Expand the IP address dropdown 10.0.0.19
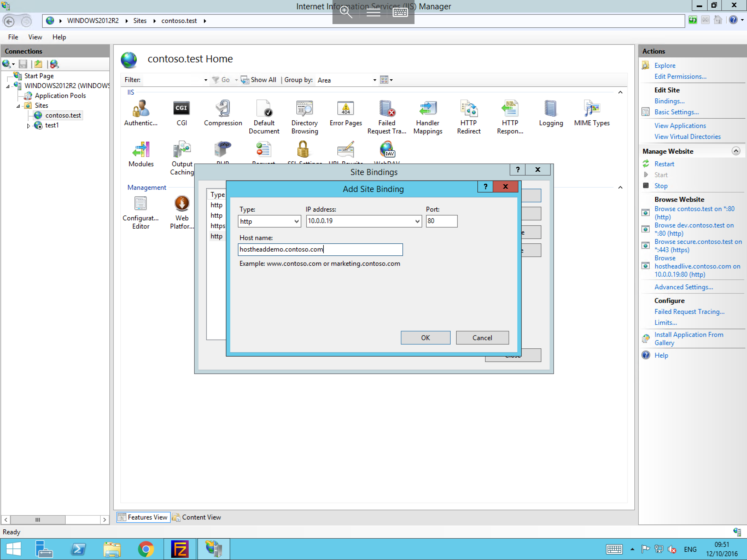The height and width of the screenshot is (560, 747). pos(415,221)
